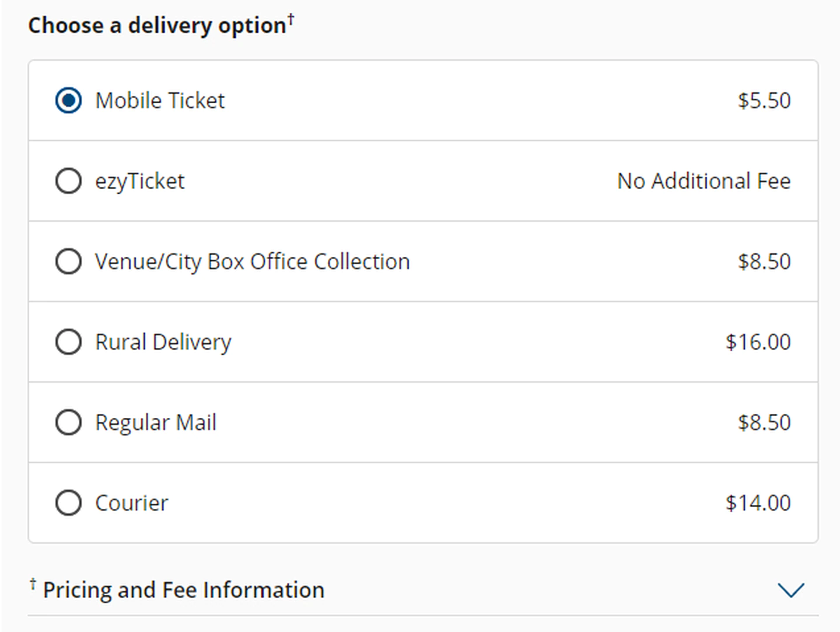Select the Mobile Ticket radio button
Screen dimensions: 840x632
coord(68,100)
